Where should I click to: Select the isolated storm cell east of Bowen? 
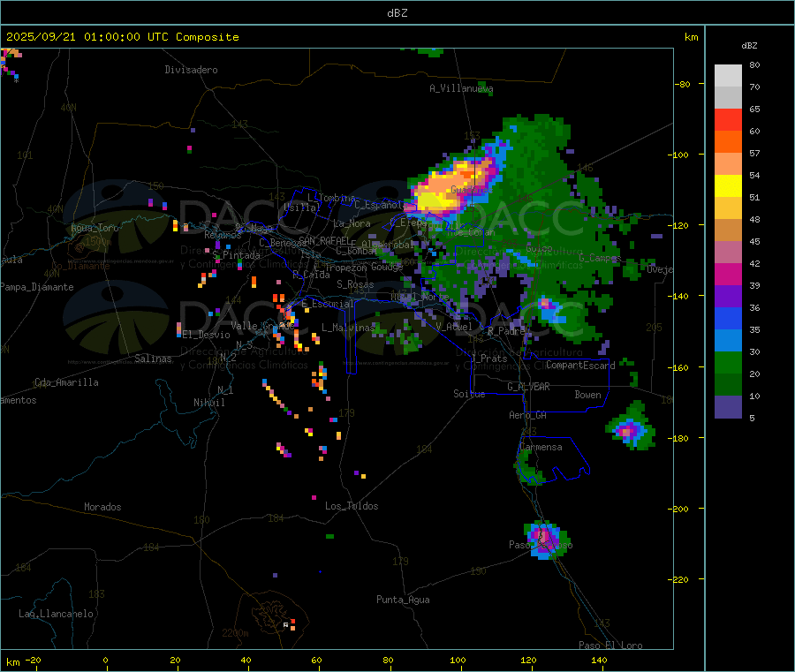pos(630,431)
